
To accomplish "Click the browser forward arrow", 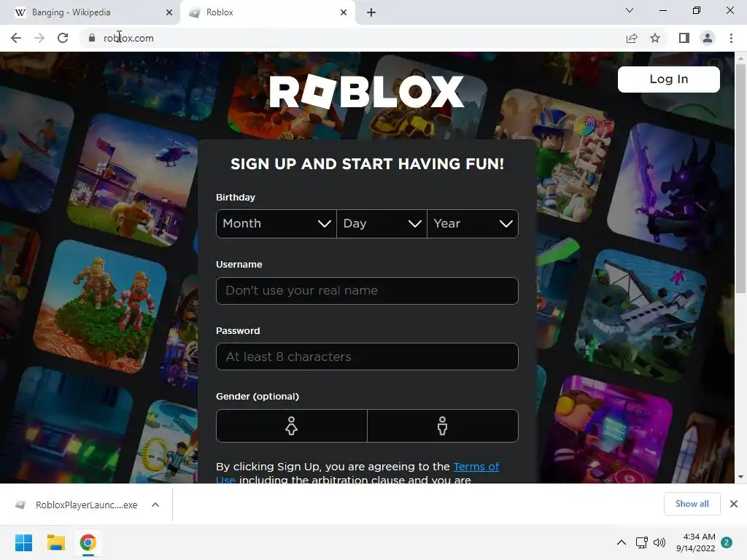I will point(39,38).
